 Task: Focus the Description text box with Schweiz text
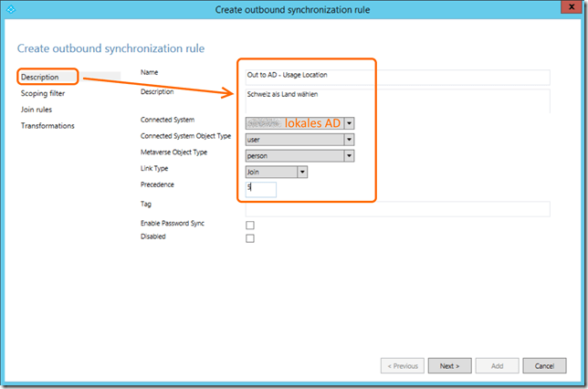[397, 99]
